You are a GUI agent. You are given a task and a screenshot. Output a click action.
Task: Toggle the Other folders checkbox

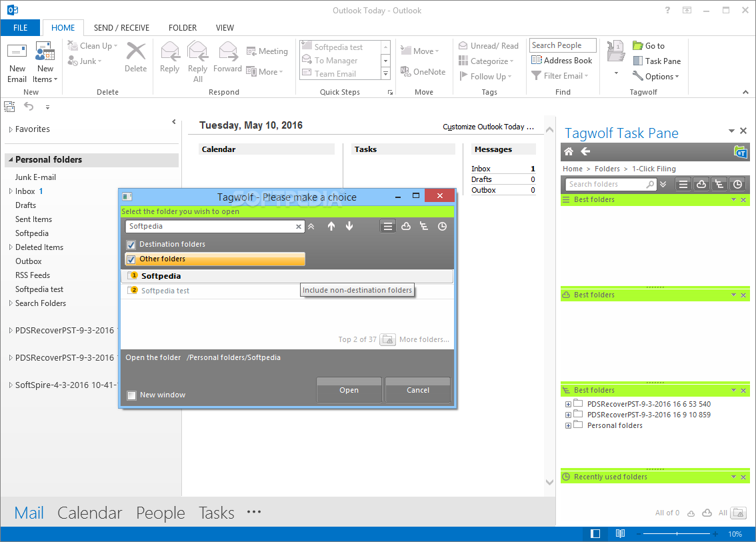[131, 259]
